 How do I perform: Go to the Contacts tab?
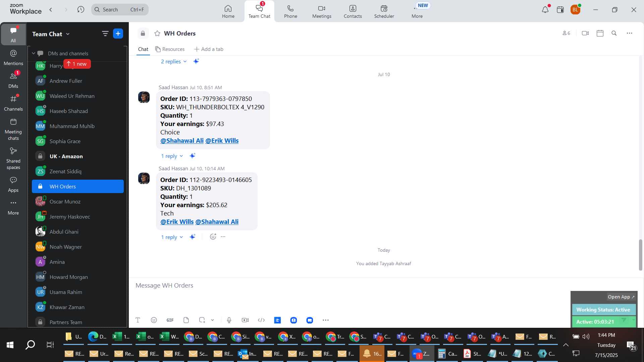coord(353,11)
